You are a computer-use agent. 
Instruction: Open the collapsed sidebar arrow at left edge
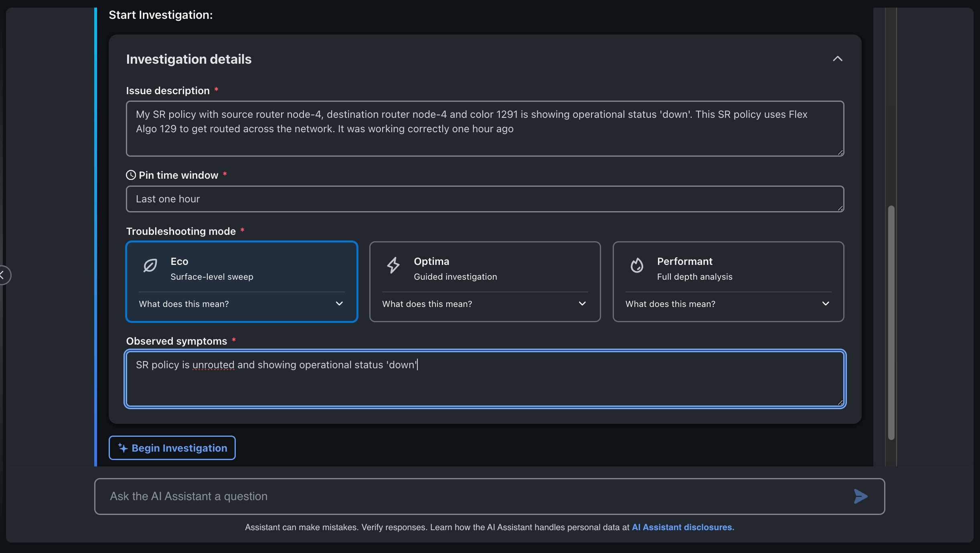pos(4,275)
